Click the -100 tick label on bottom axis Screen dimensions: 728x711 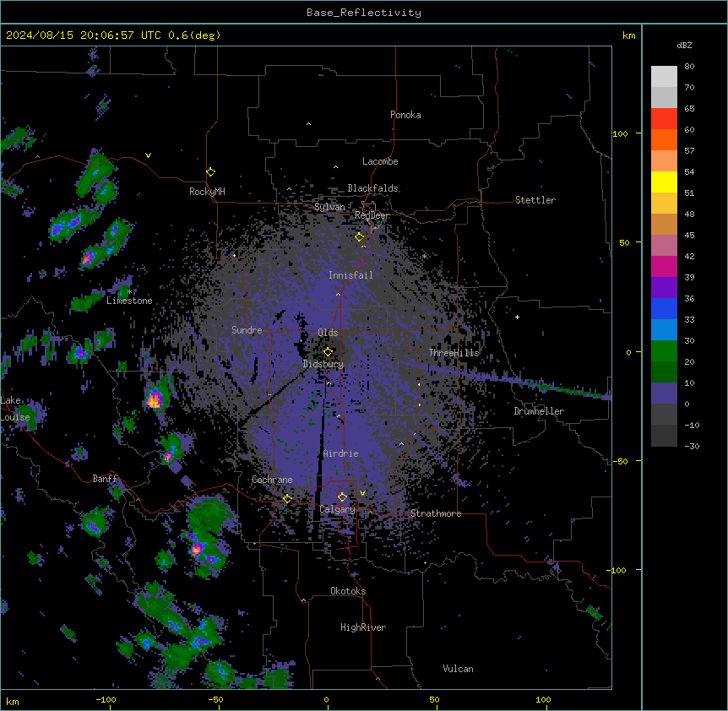pos(106,699)
